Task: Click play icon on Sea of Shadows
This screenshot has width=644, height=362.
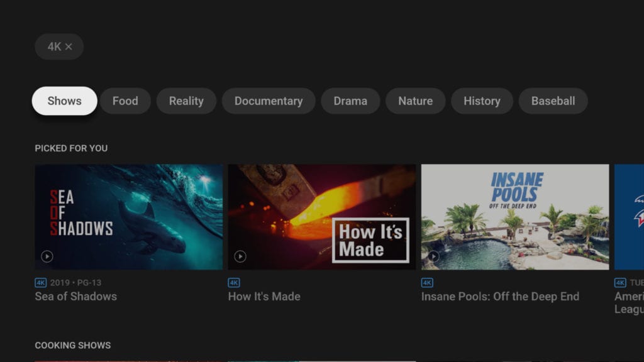Action: (x=47, y=256)
